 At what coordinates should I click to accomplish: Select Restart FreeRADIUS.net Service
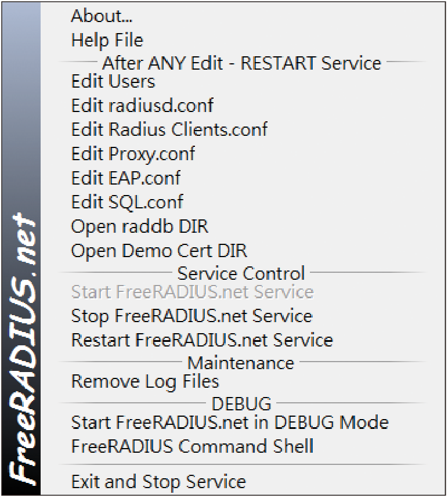coord(243,341)
